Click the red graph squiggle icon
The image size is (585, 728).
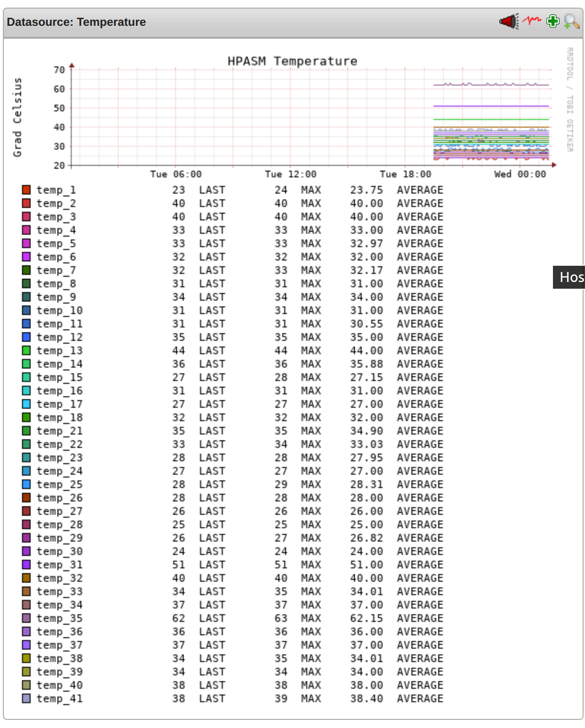pos(531,21)
